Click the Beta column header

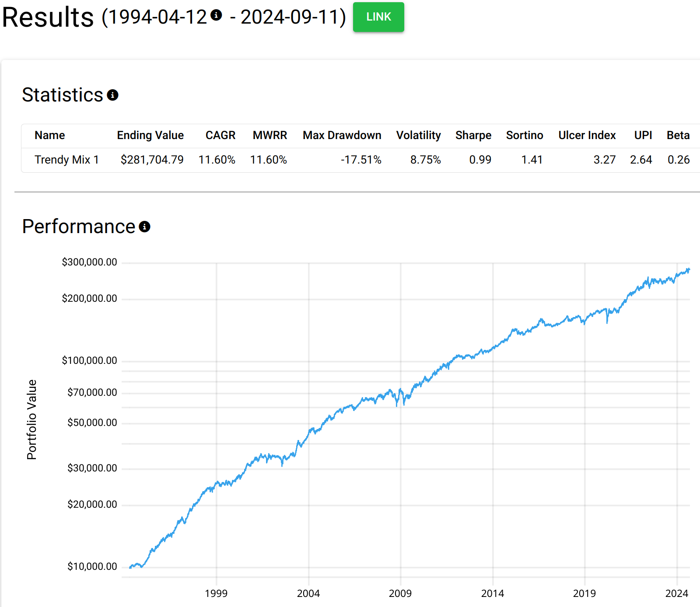coord(678,136)
